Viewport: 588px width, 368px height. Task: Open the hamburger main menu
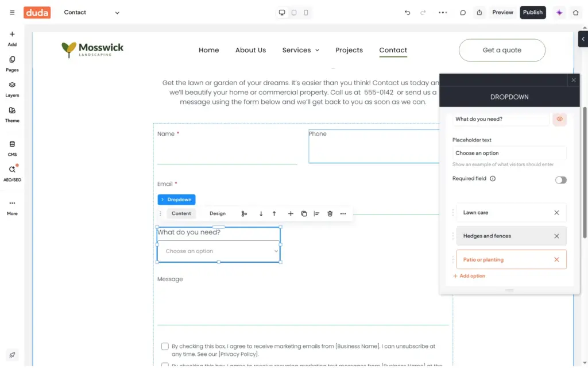(x=12, y=13)
